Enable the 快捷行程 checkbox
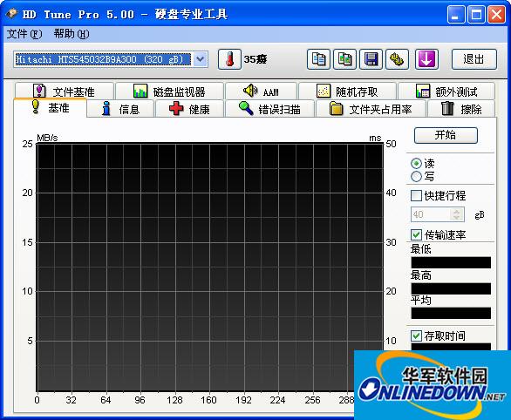Viewport: 511px width, 420px height. [x=416, y=196]
